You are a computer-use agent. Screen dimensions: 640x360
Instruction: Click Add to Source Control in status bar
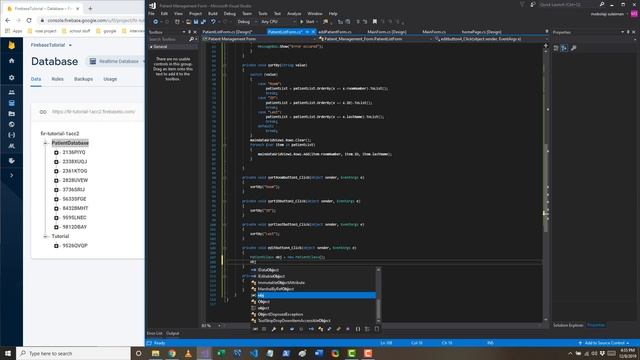(604, 343)
